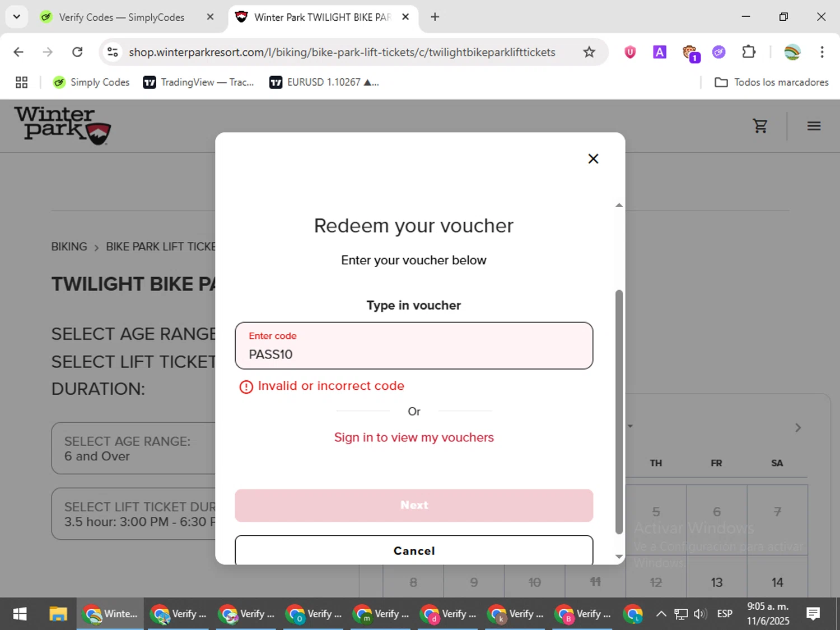Viewport: 840px width, 630px height.
Task: Open Select Age Range dropdown
Action: (x=133, y=449)
